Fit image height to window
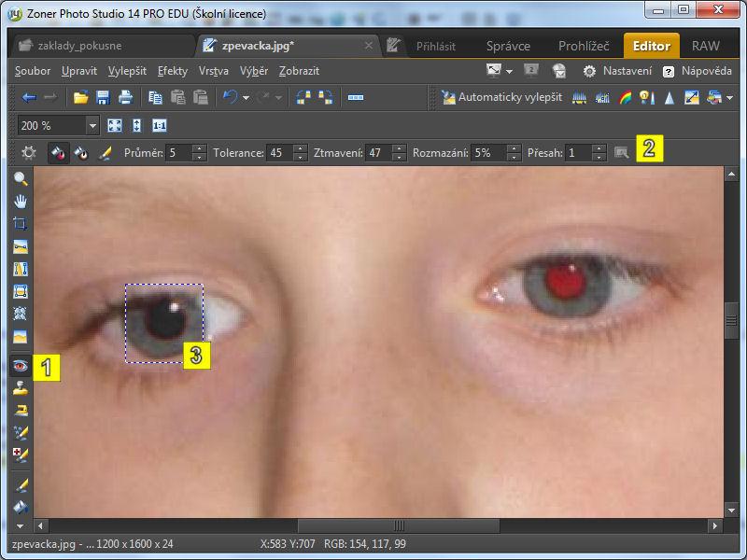The height and width of the screenshot is (560, 747). (x=137, y=126)
